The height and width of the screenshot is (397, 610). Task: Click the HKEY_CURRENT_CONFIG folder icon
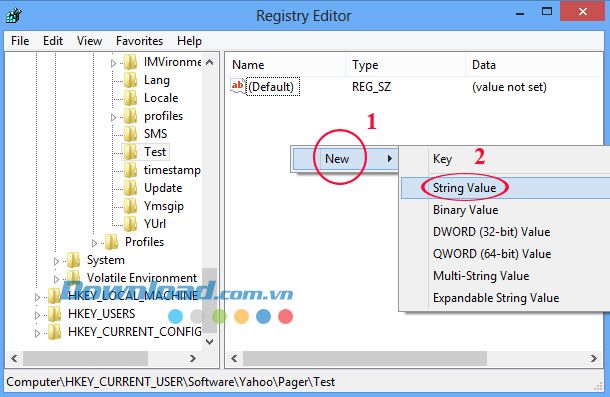(x=54, y=332)
